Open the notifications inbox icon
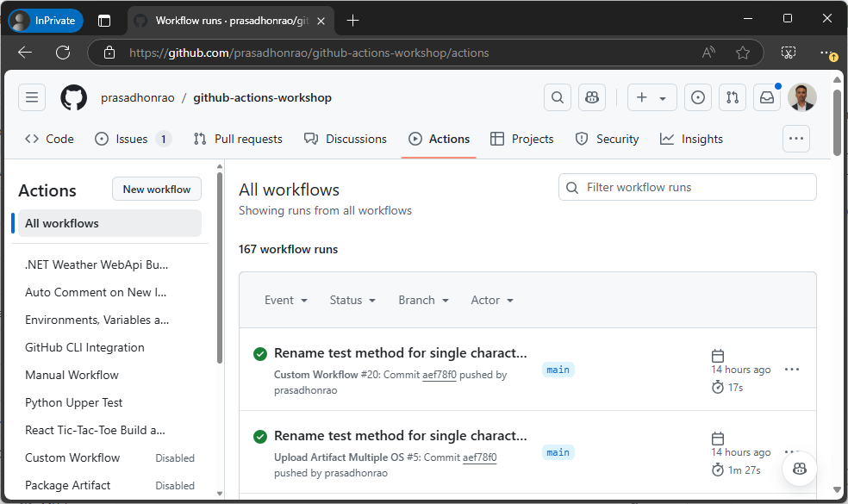The height and width of the screenshot is (504, 848). coord(767,97)
